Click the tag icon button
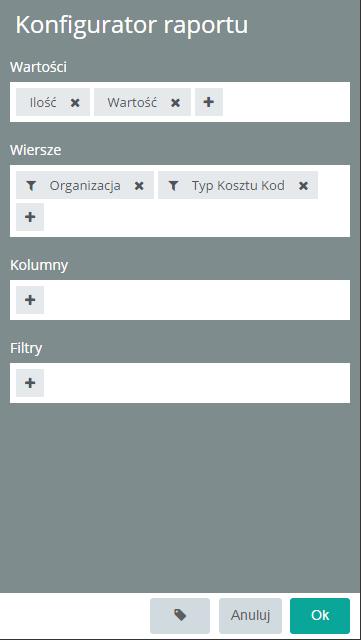361x640 pixels. click(180, 616)
